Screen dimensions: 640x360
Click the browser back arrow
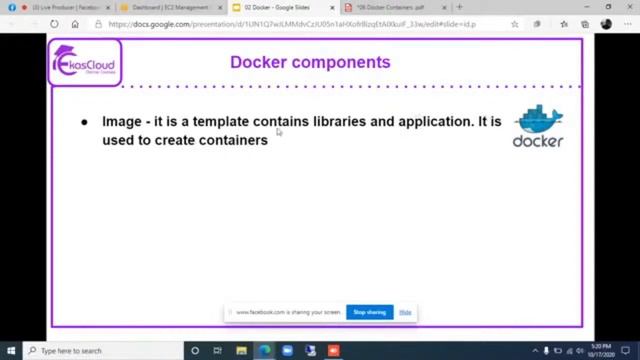click(11, 24)
